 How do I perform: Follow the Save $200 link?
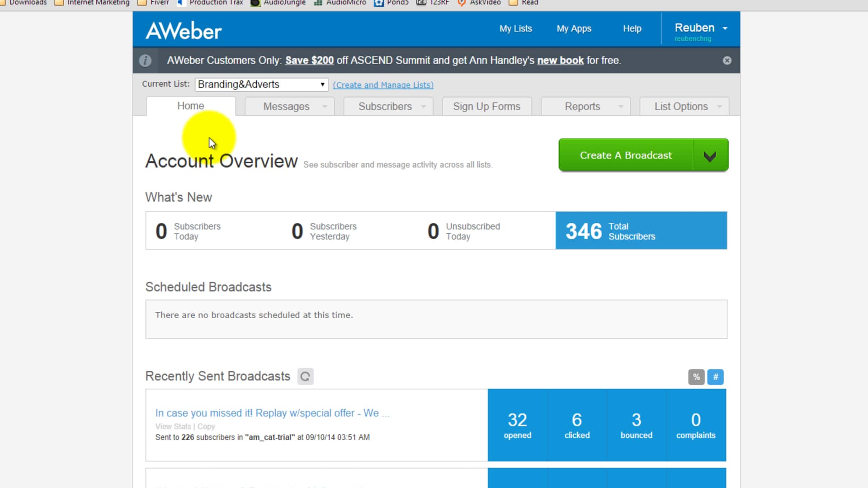(x=309, y=61)
